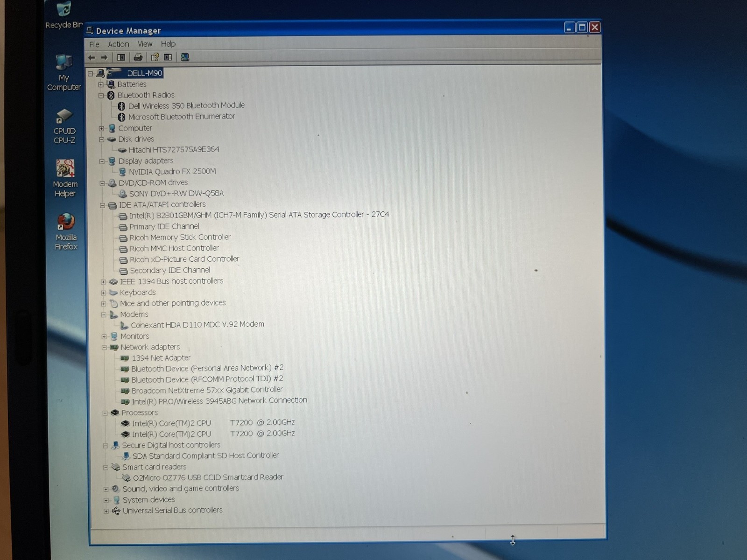Select the Universal Serial Bus controllers icon

click(116, 511)
